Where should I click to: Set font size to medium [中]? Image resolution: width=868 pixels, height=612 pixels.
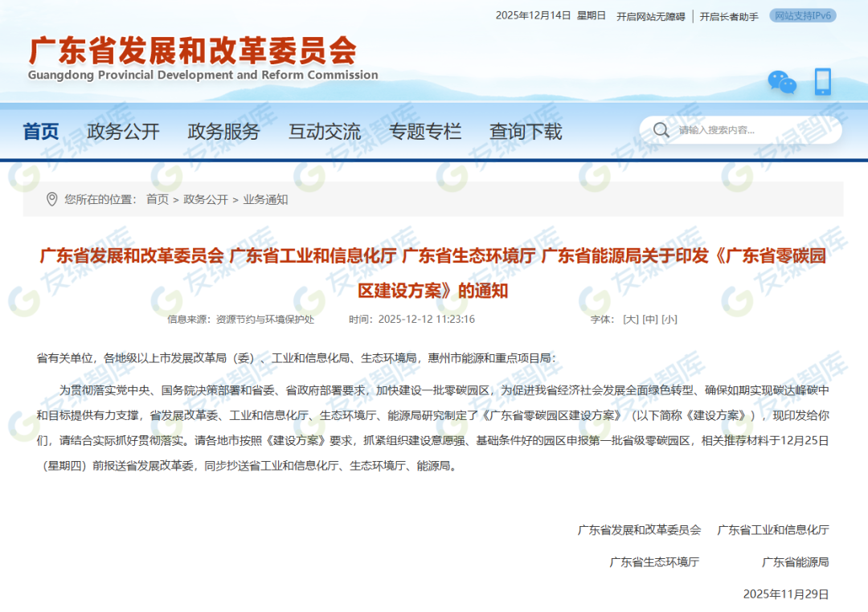650,319
